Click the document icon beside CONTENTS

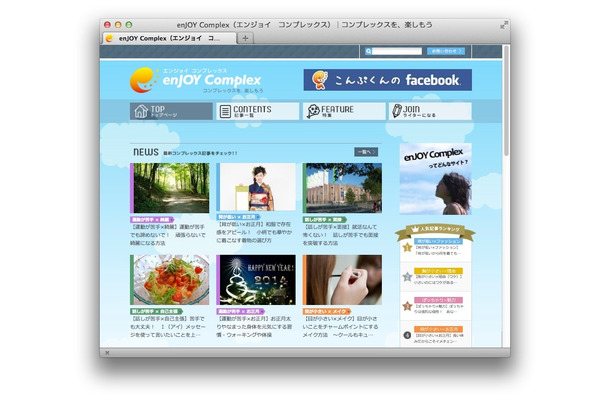[227, 111]
